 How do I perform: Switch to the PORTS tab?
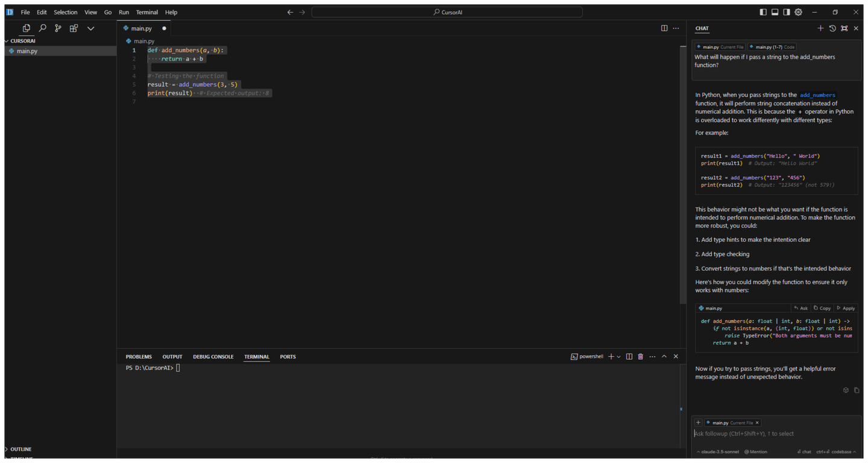(288, 357)
